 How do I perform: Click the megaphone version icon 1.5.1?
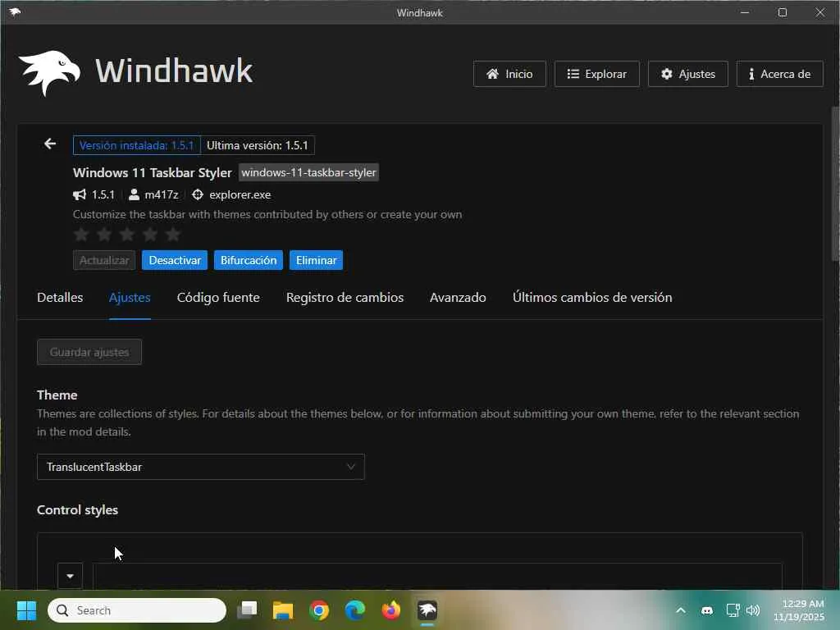coord(80,194)
